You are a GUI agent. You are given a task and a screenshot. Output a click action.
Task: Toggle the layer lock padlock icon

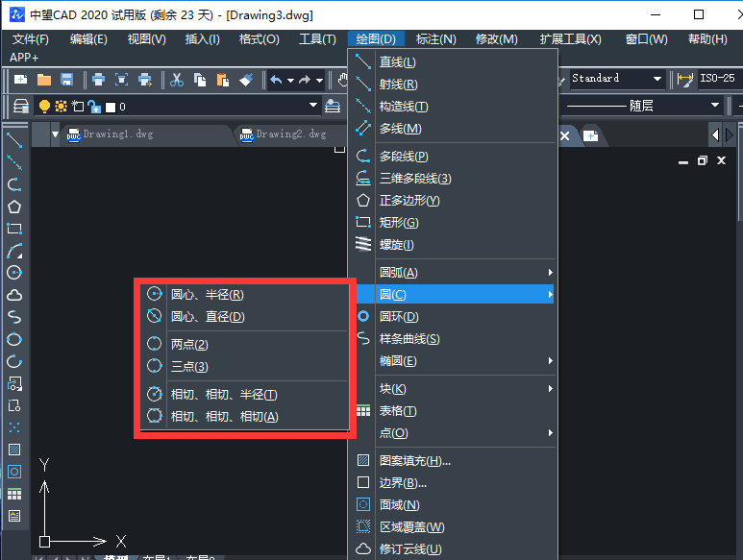click(x=93, y=106)
